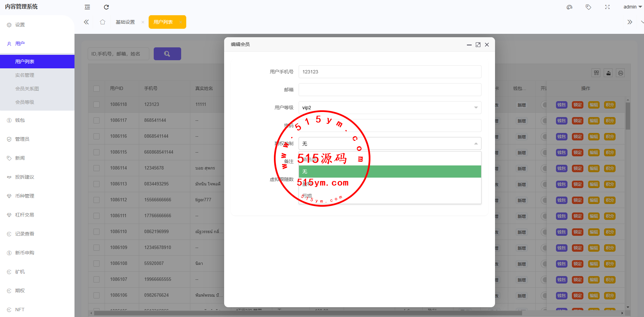Toggle fullscreen mode icon

click(607, 7)
